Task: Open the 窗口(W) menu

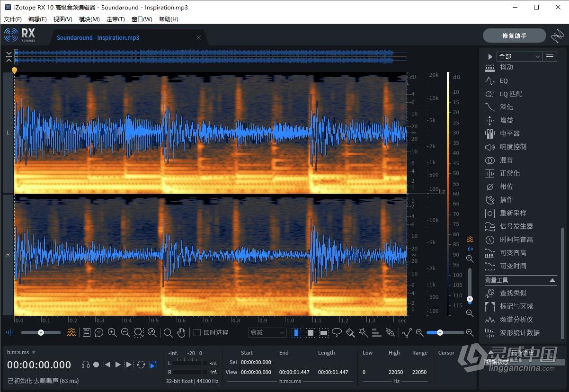Action: [142, 19]
